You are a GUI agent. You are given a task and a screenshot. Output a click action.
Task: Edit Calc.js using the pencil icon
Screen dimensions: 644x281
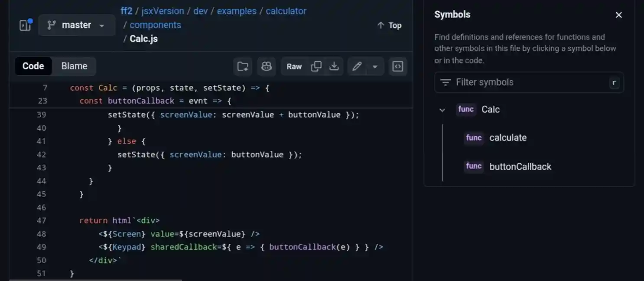click(356, 66)
